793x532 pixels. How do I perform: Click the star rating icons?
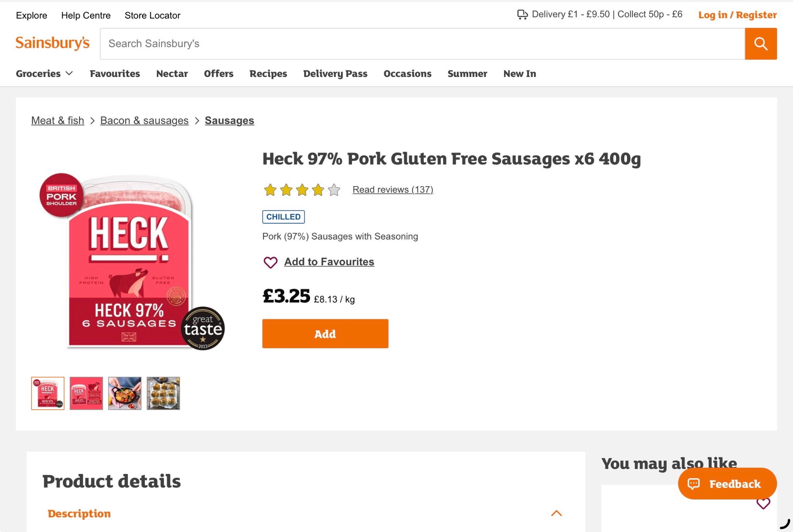302,190
